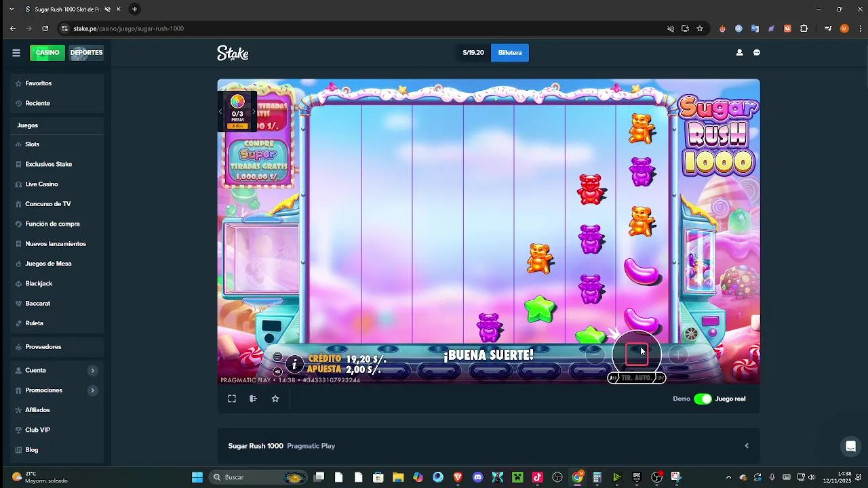
Task: Click the browser reload icon
Action: point(45,28)
